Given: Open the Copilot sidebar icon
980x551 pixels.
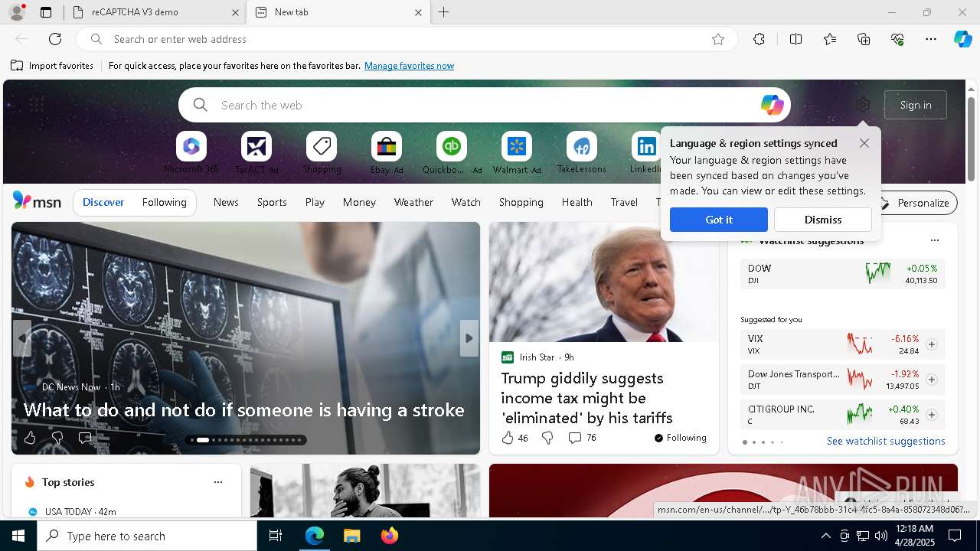Looking at the screenshot, I should [962, 39].
